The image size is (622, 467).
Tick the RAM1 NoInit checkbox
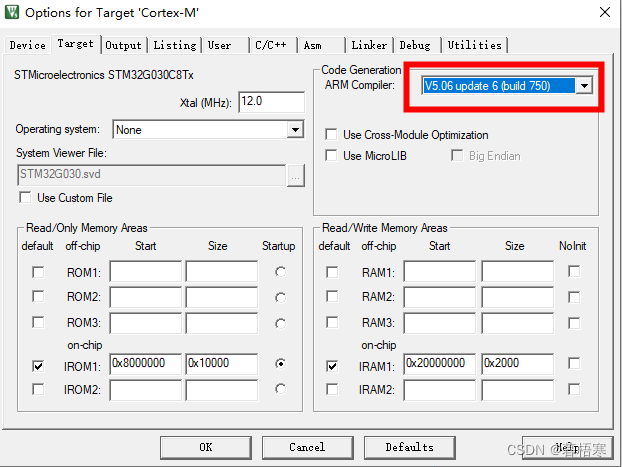tap(574, 271)
